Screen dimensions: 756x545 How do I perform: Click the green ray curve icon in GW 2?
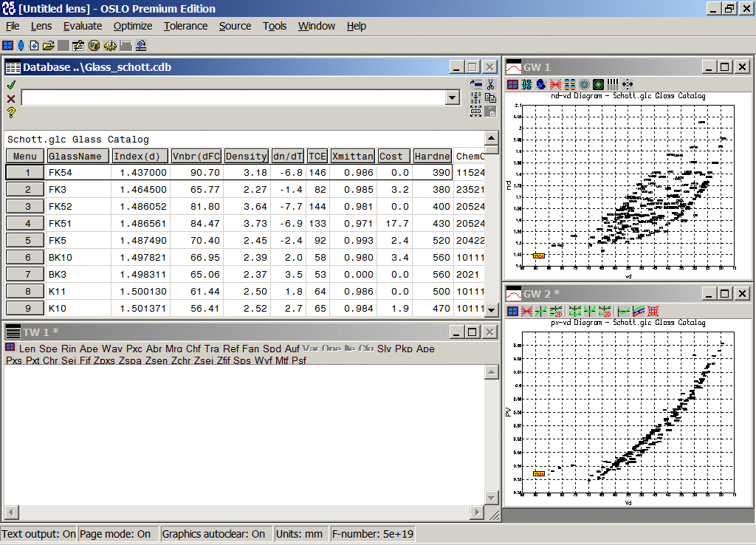pos(541,311)
